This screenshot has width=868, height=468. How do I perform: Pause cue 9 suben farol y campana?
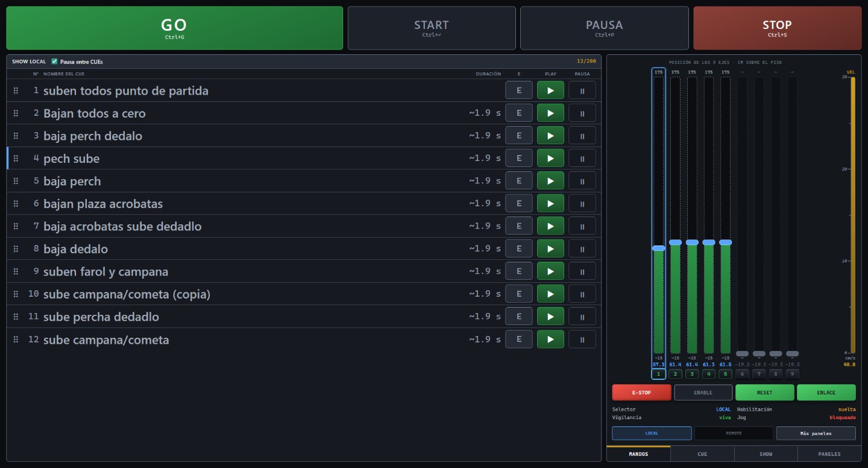click(582, 271)
